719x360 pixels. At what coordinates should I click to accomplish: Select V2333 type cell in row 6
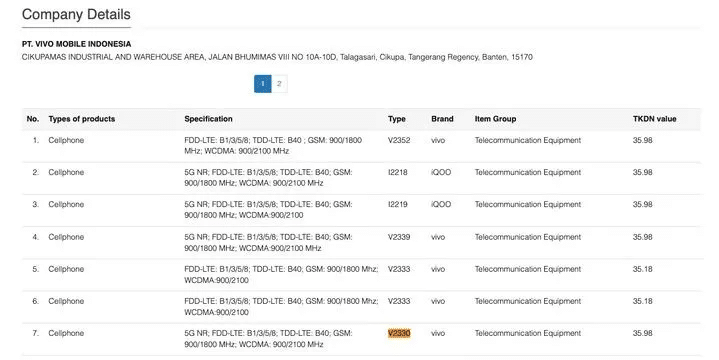point(399,301)
